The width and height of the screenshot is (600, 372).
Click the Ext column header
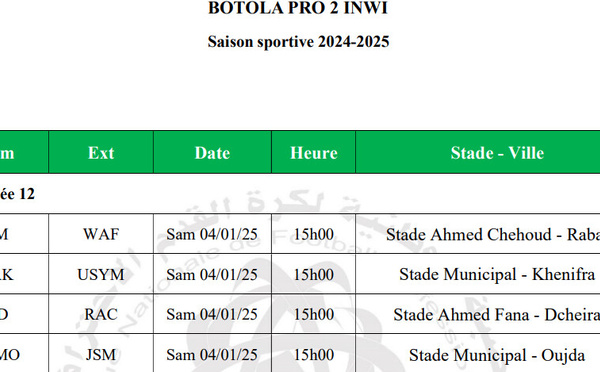[x=101, y=152]
